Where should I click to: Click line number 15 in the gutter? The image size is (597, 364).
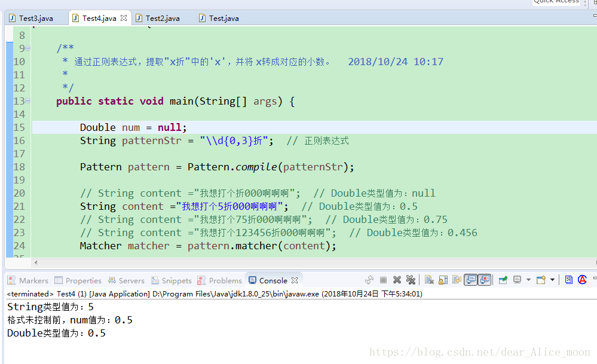19,127
